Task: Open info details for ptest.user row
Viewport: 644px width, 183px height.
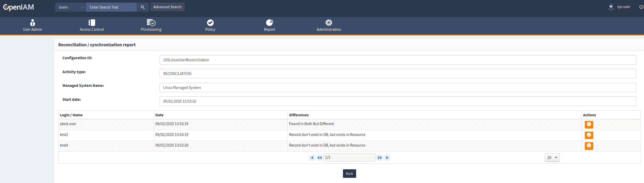Action: pos(589,125)
